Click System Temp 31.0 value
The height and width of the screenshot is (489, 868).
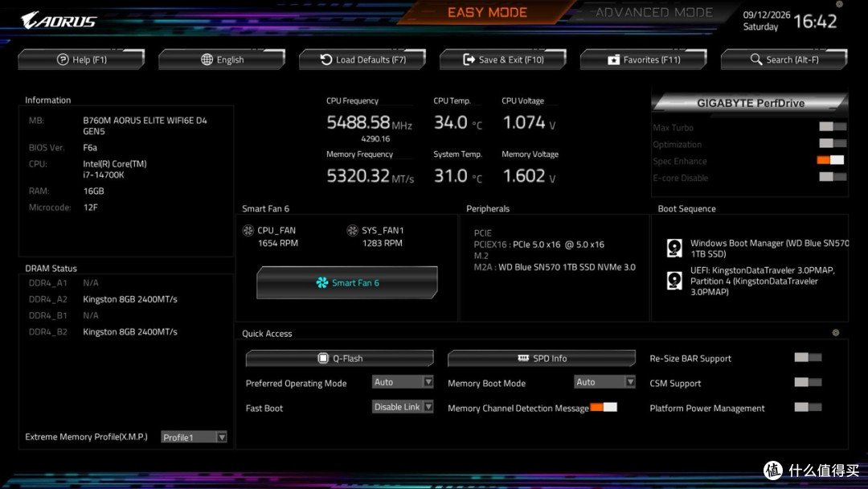(x=458, y=176)
